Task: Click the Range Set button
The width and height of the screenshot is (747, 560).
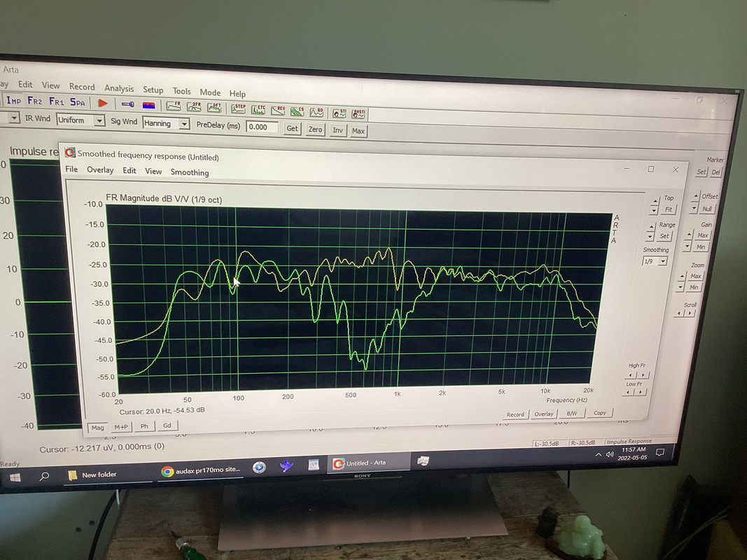Action: pyautogui.click(x=664, y=236)
